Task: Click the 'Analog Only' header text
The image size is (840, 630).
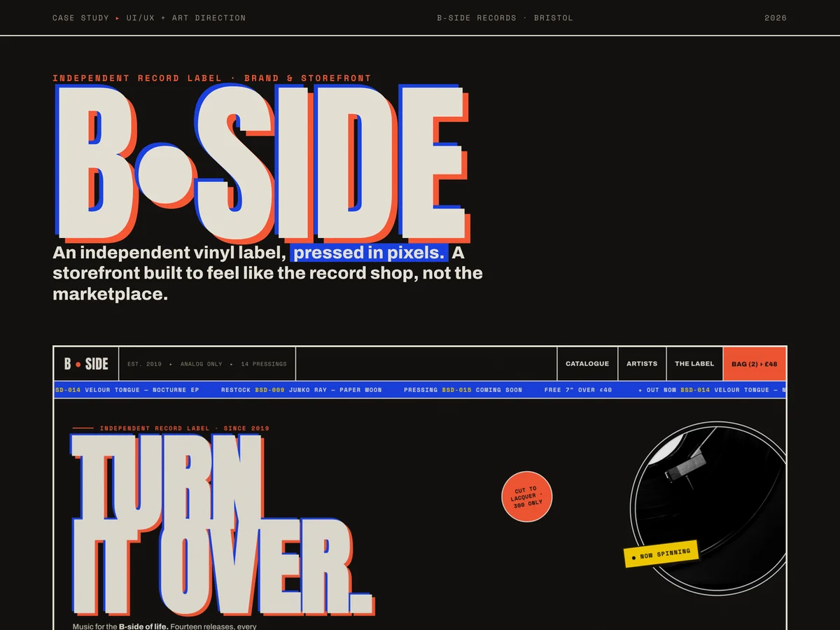Action: tap(201, 364)
